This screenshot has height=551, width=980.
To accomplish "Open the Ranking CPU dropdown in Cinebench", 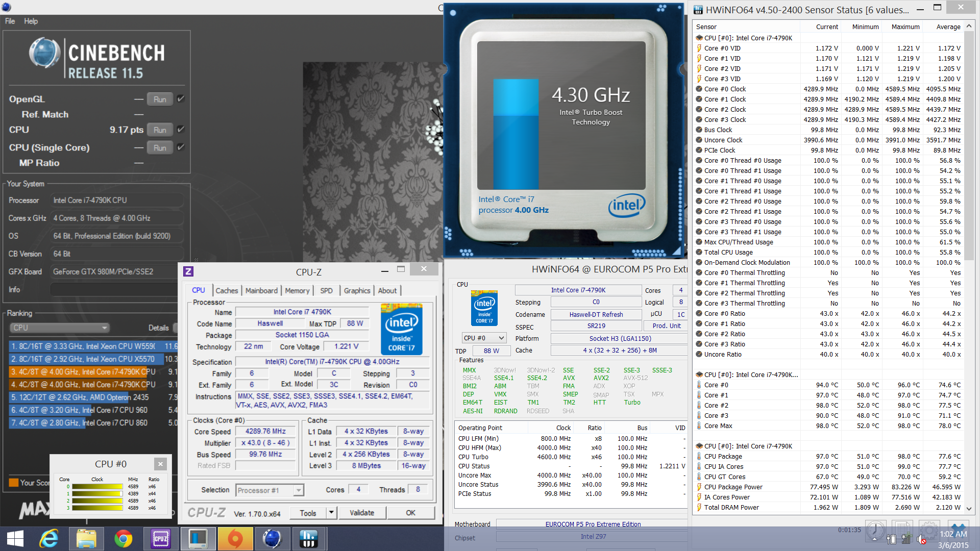I will tap(60, 328).
